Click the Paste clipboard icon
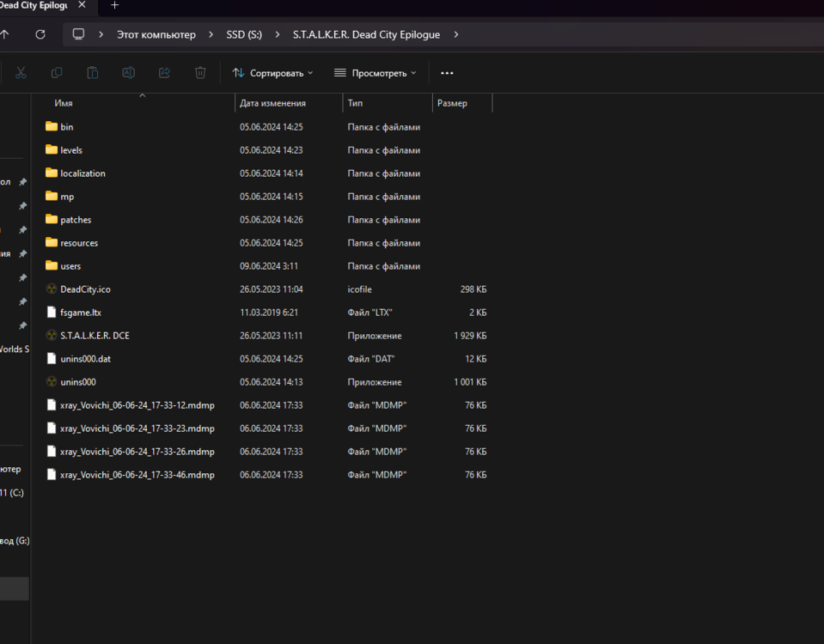Image resolution: width=824 pixels, height=644 pixels. 93,73
